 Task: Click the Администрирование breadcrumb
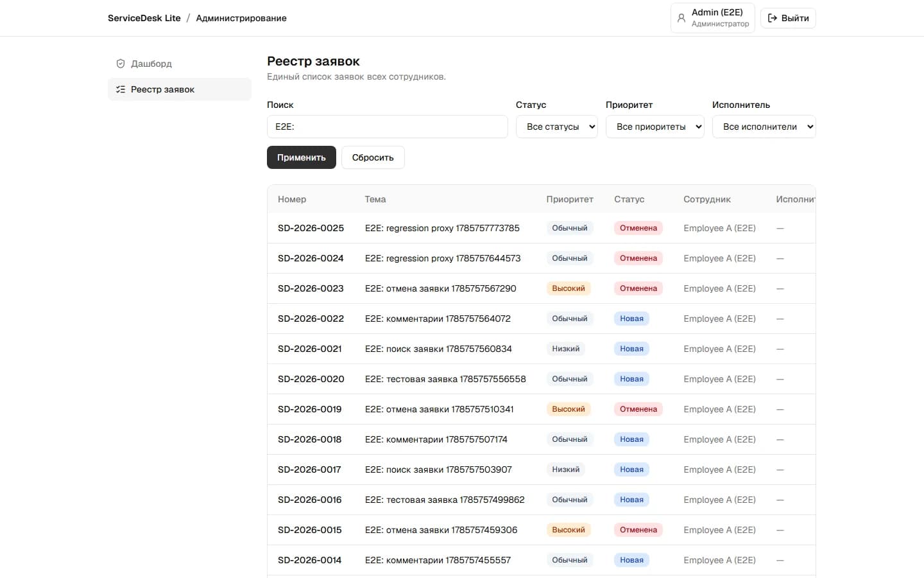click(x=241, y=18)
